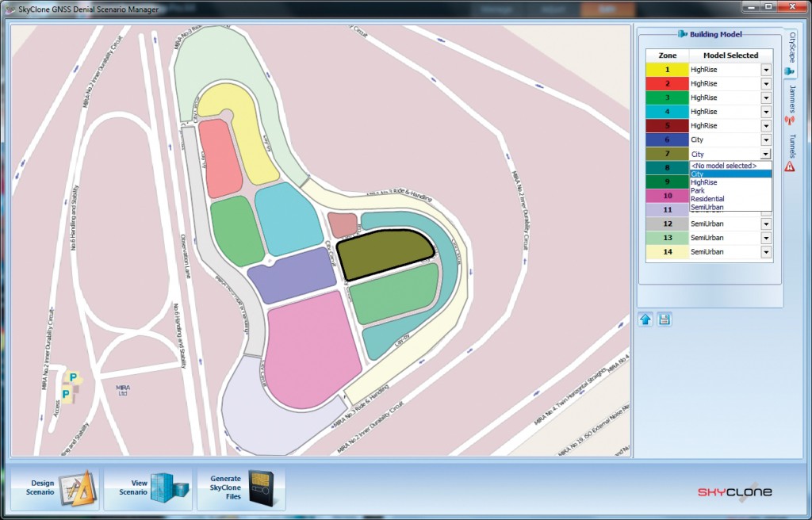Click the blue upload arrow icon

(647, 319)
